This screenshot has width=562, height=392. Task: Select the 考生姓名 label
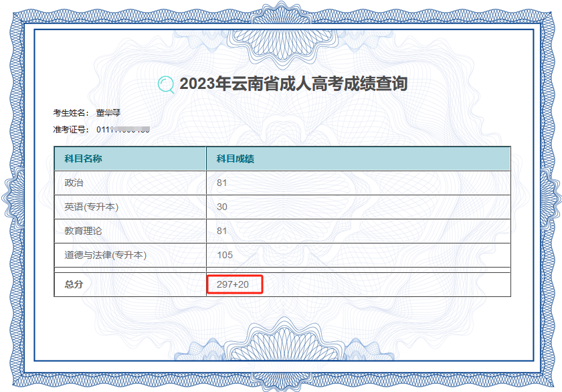tap(71, 112)
